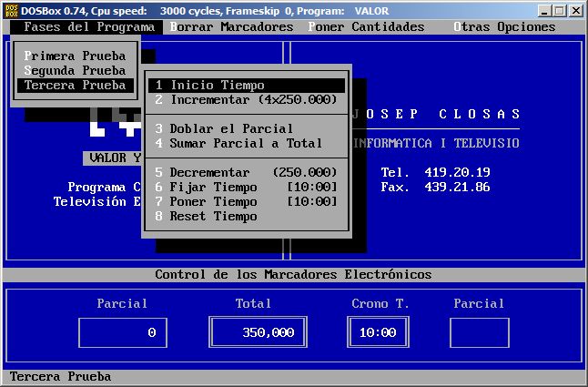
Task: Click the Crono T. field showing 10:00
Action: (x=375, y=333)
